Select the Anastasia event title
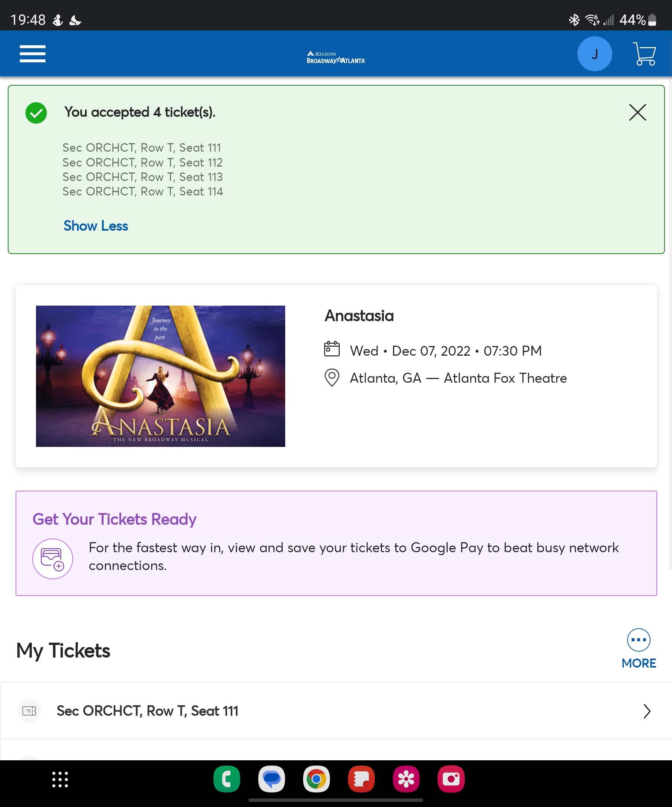This screenshot has width=672, height=807. coord(359,316)
